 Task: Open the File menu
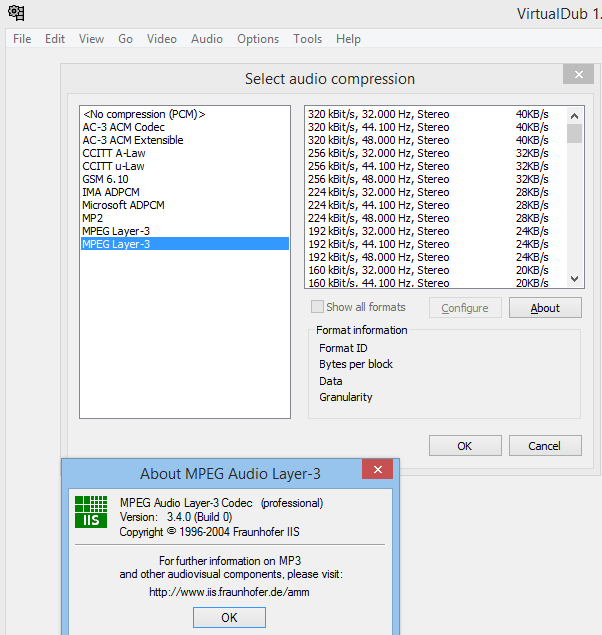coord(22,39)
